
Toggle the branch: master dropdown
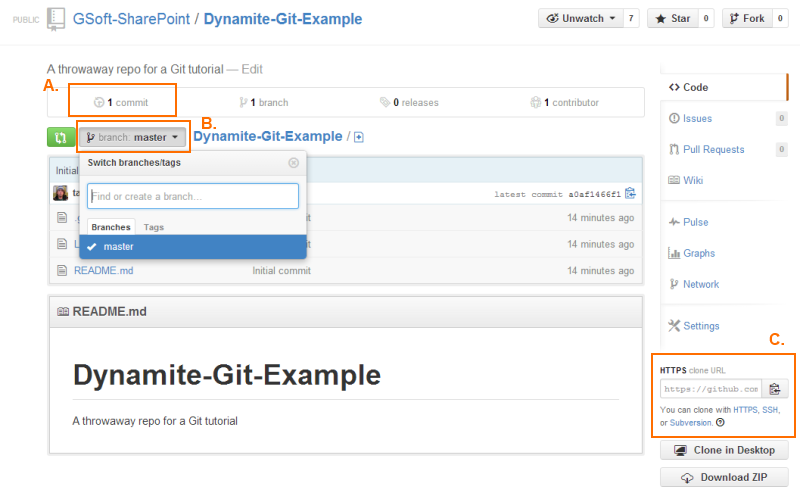133,137
